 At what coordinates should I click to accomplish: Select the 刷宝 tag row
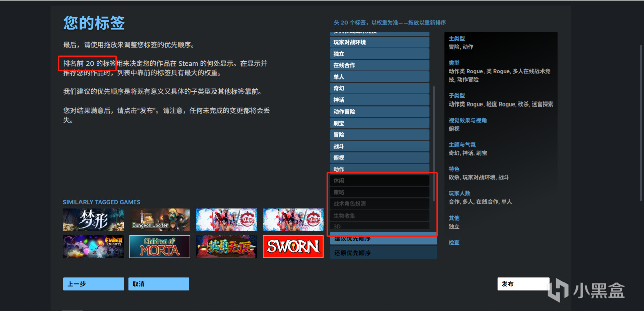point(379,123)
